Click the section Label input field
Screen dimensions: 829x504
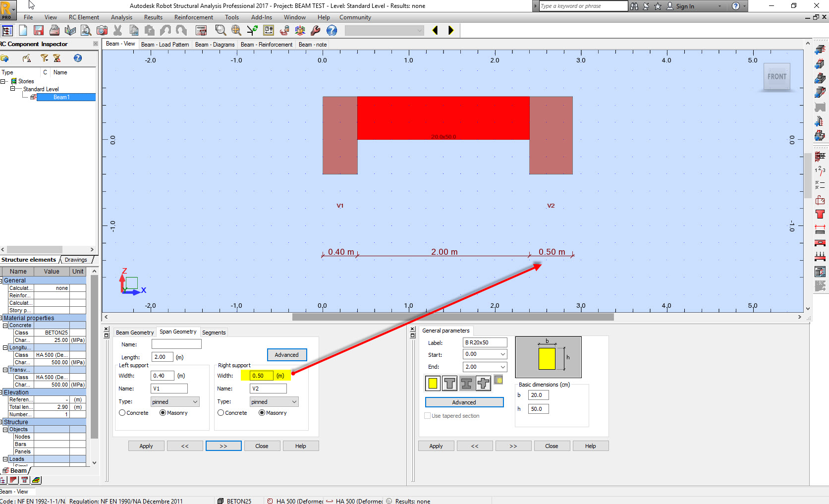coord(485,342)
